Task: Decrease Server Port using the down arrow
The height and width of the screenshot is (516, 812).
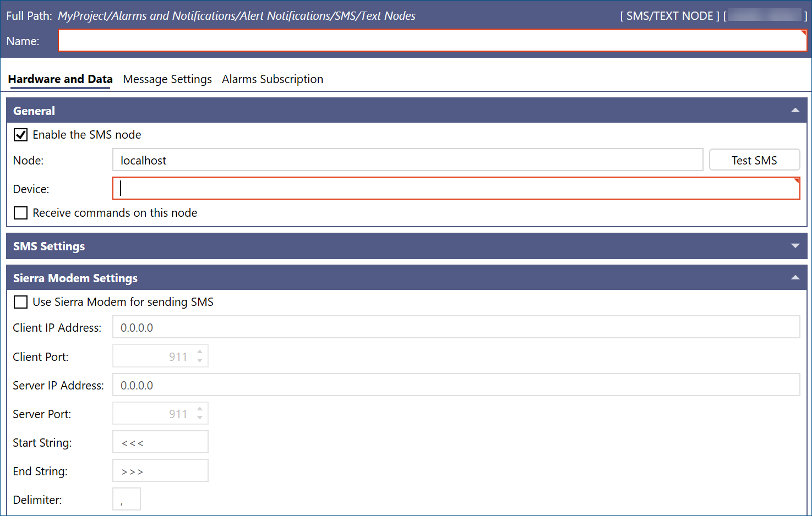Action: point(200,418)
